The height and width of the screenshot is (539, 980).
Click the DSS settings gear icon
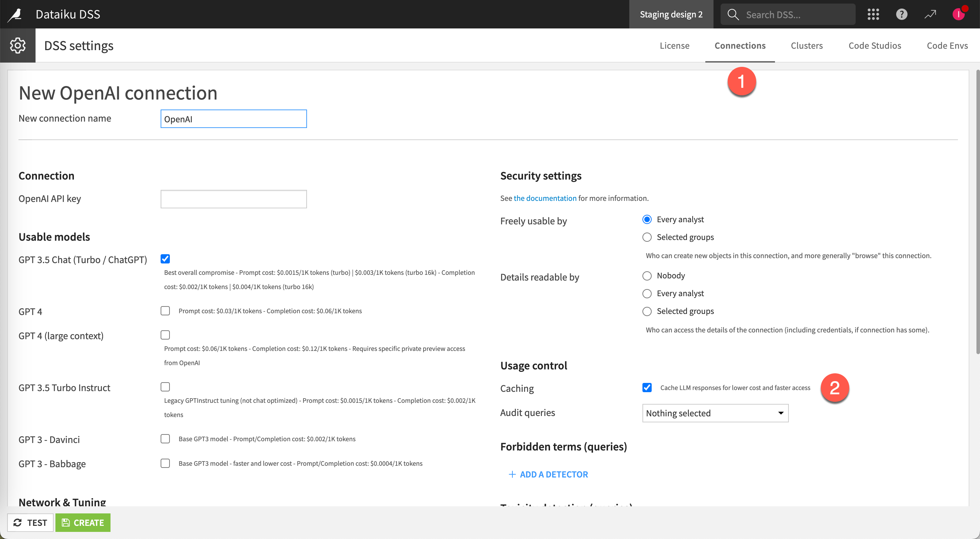tap(18, 45)
